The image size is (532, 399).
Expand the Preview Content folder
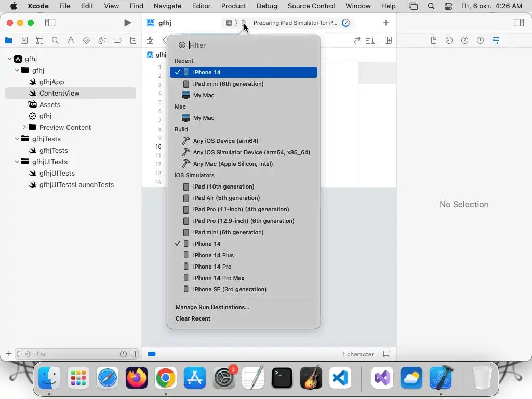coord(24,127)
